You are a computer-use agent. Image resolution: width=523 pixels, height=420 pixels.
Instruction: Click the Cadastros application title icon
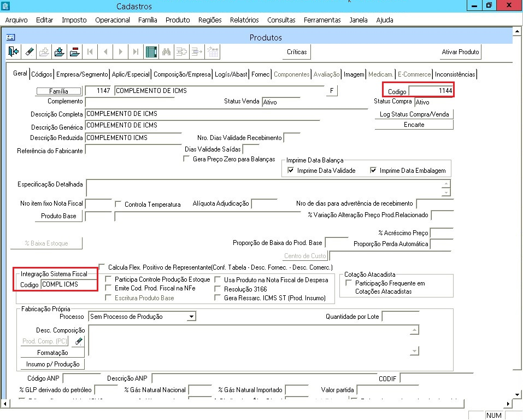coord(5,5)
